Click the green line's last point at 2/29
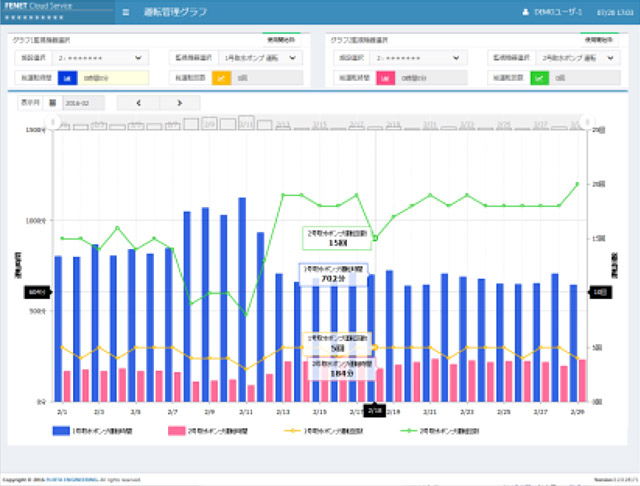 pyautogui.click(x=577, y=184)
